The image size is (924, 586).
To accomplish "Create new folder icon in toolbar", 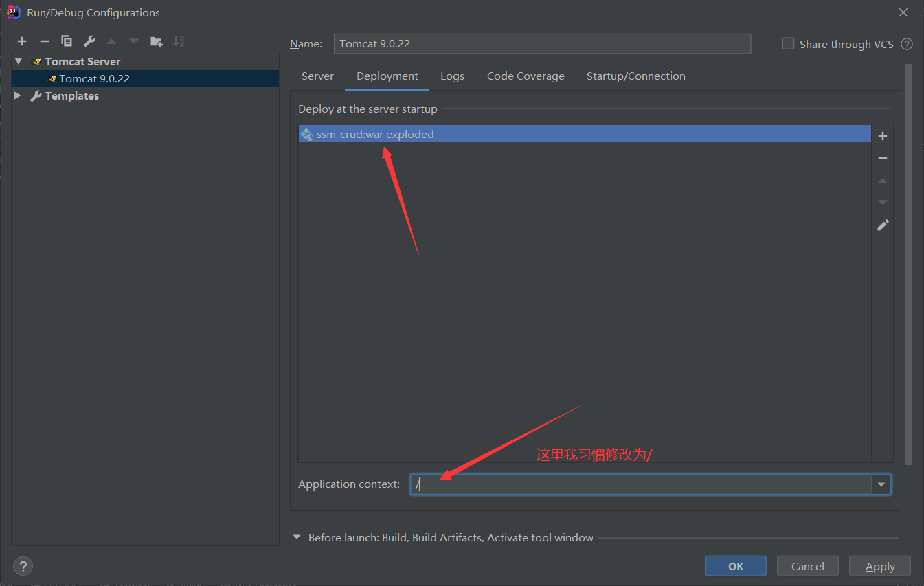I will pos(157,41).
